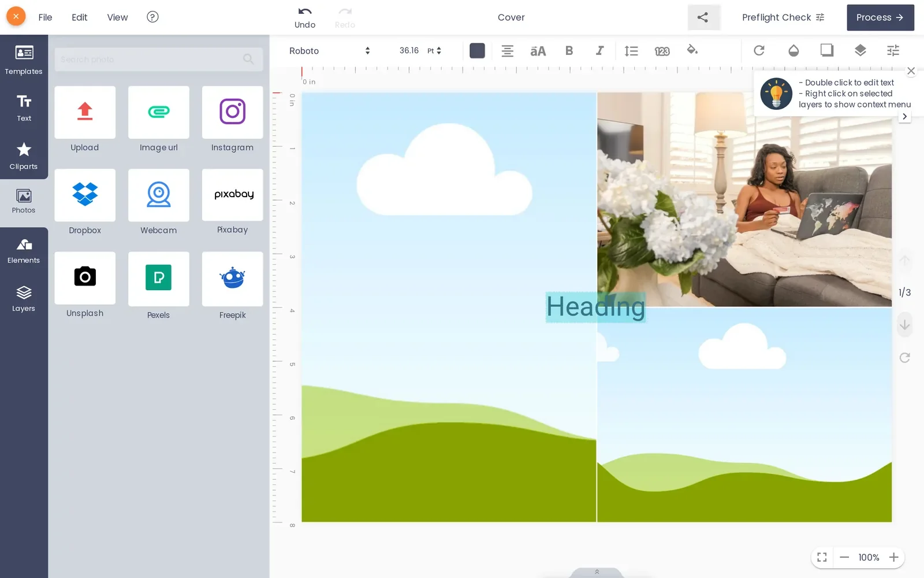Click the 123 numbering icon
Image resolution: width=924 pixels, height=578 pixels.
pos(662,51)
